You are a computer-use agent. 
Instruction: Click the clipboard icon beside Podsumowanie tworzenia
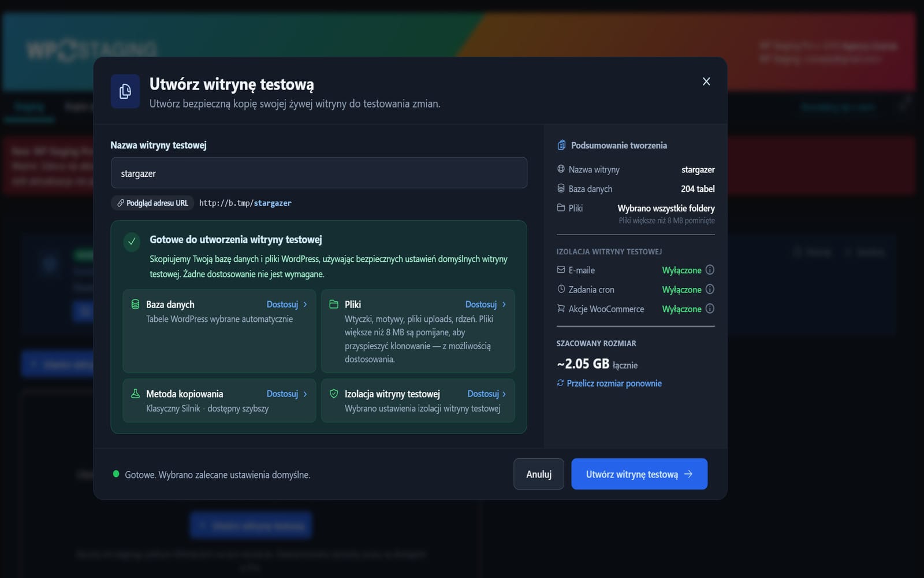(x=561, y=145)
